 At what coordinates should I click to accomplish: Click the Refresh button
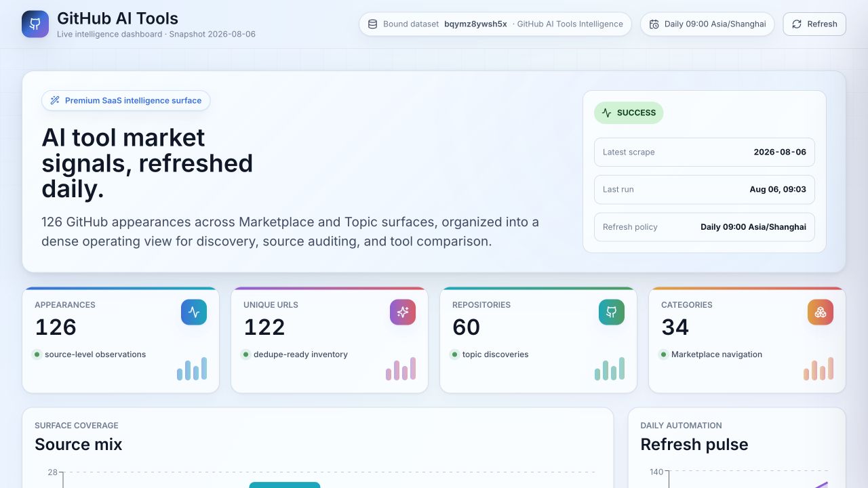(x=814, y=24)
